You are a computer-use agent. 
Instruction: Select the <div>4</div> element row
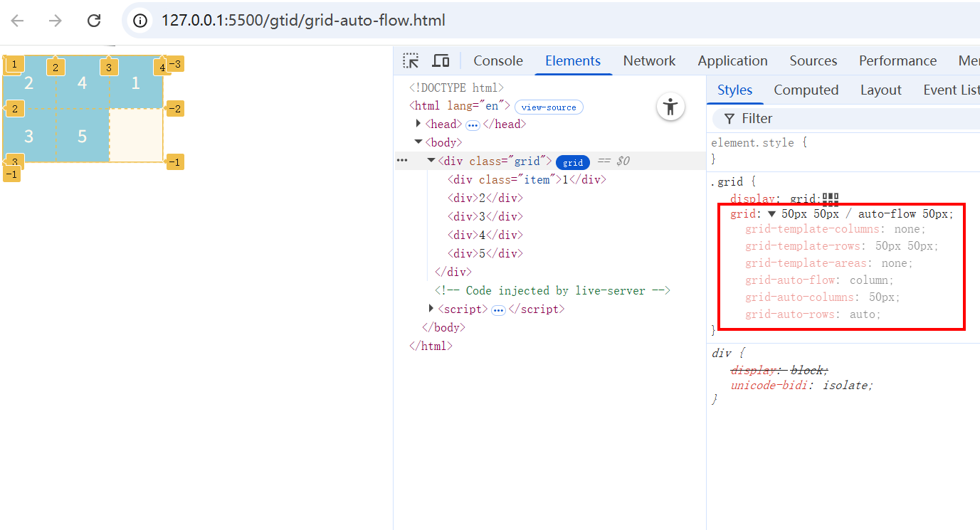pos(485,235)
